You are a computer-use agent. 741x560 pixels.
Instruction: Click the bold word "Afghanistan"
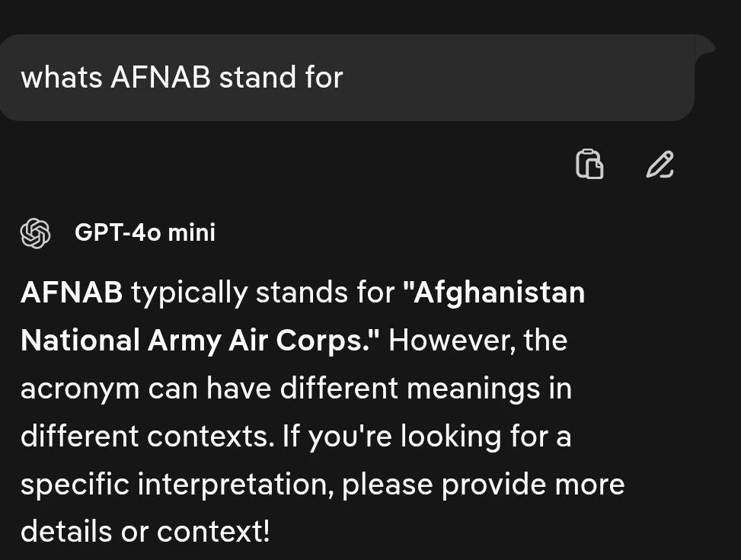[x=499, y=293]
